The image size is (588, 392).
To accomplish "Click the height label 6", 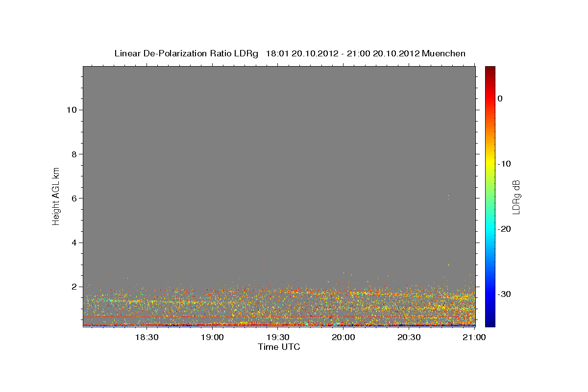I will tap(73, 198).
